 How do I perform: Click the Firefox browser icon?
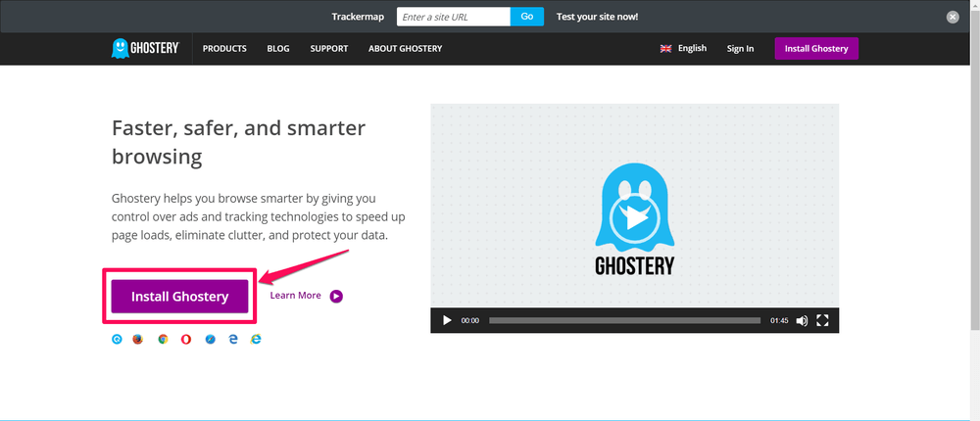137,339
